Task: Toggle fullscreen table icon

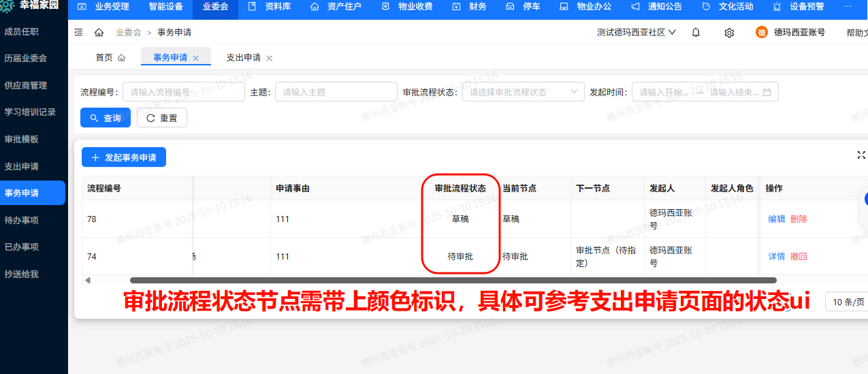Action: (861, 155)
